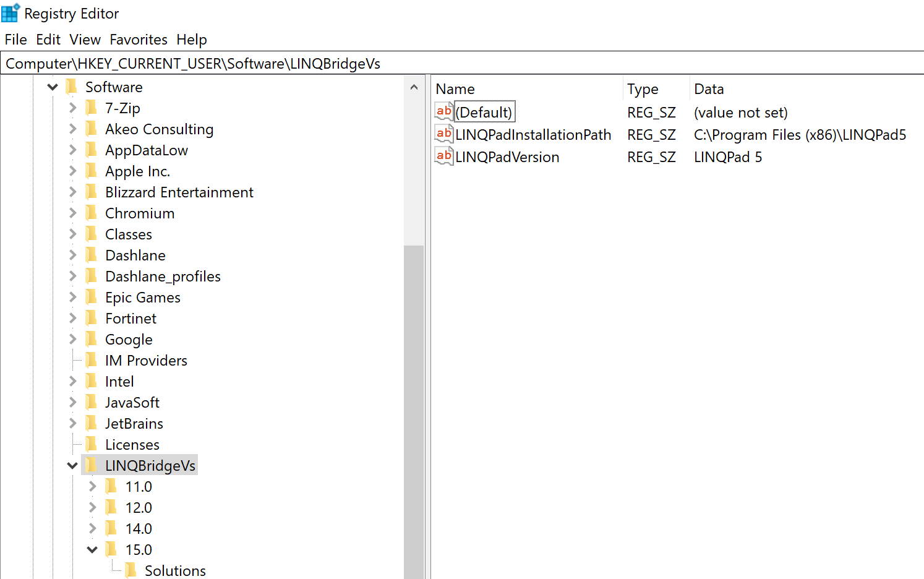Select the Fortinet key label
The image size is (924, 579).
pyautogui.click(x=130, y=318)
